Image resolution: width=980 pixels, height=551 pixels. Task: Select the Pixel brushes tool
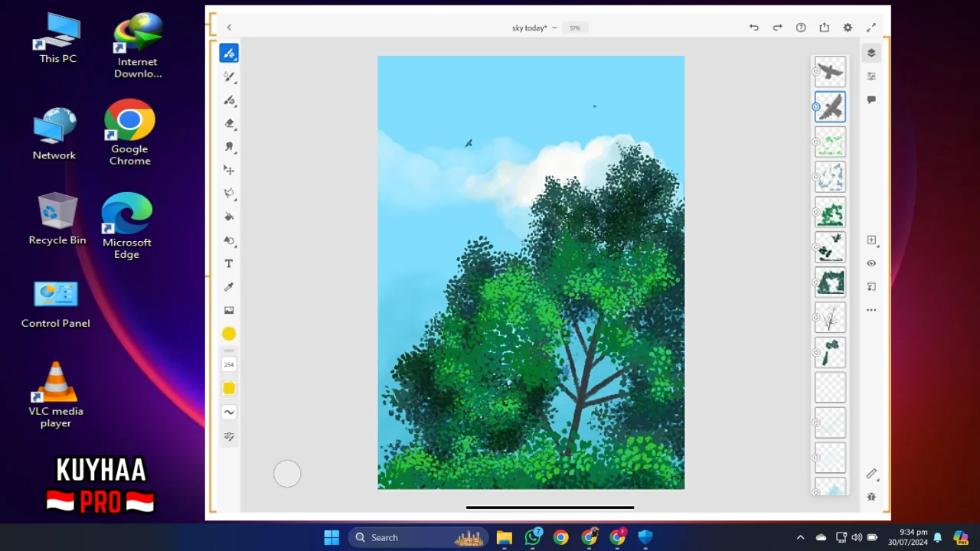coord(229,53)
